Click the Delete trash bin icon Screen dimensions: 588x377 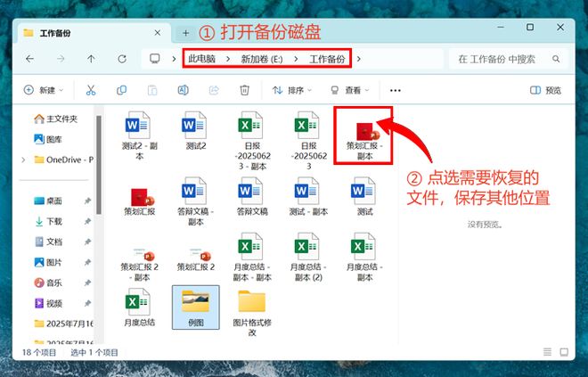tap(244, 90)
